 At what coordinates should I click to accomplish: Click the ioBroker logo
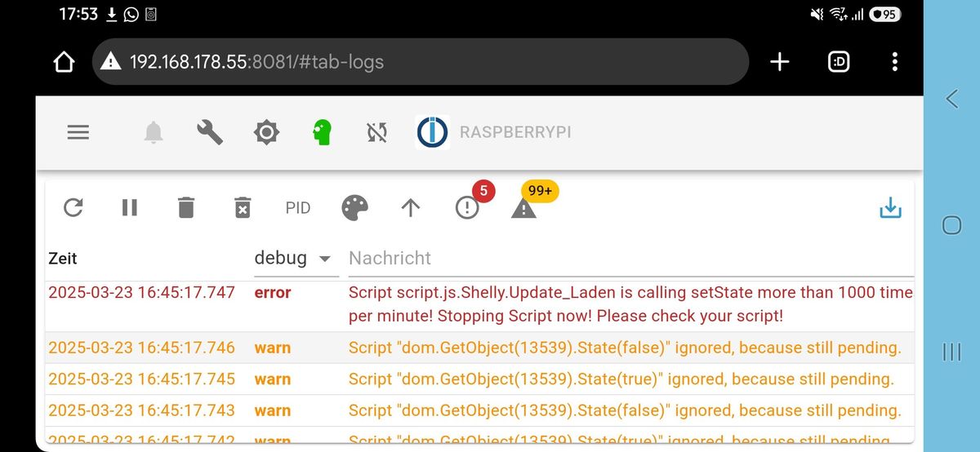432,132
